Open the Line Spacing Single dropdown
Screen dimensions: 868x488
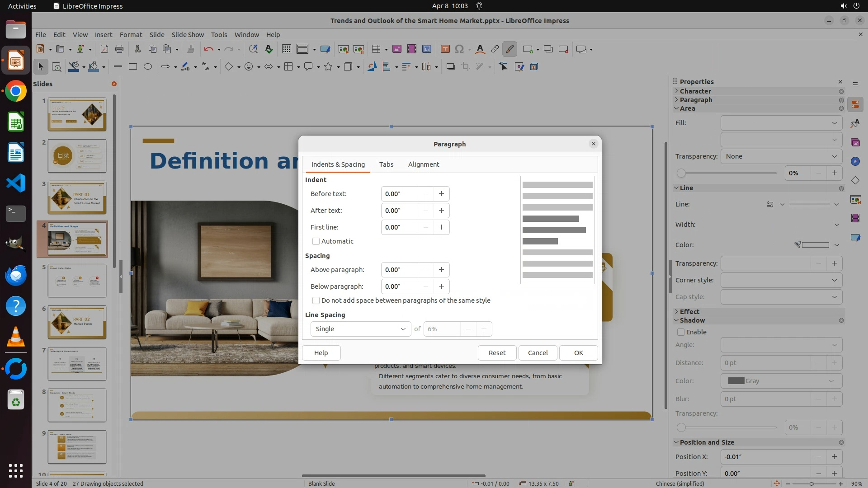point(360,329)
